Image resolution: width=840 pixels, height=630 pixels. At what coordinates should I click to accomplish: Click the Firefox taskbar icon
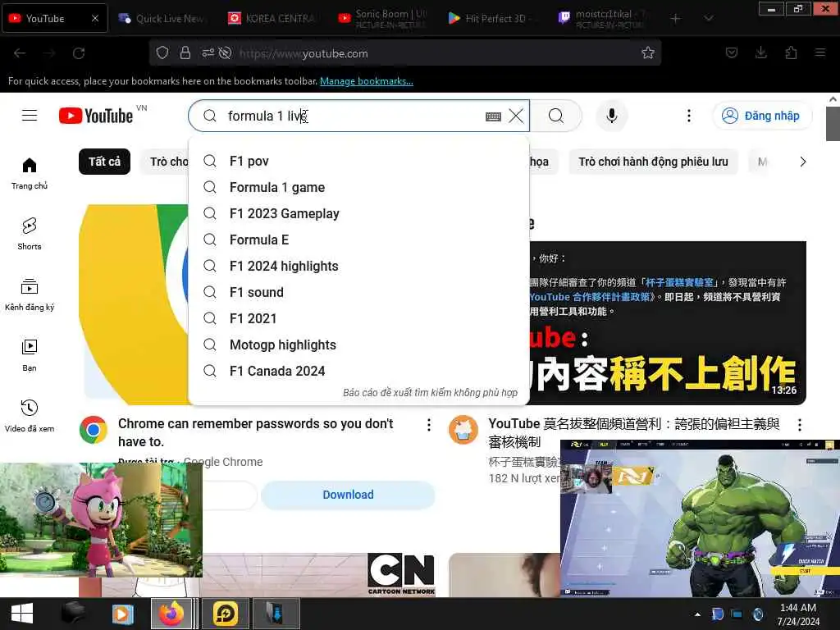click(171, 614)
